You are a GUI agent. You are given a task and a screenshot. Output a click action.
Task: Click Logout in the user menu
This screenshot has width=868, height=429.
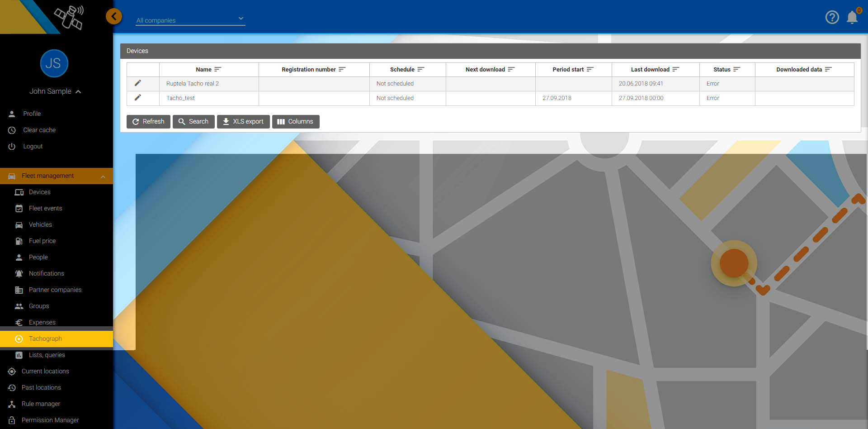click(x=33, y=146)
